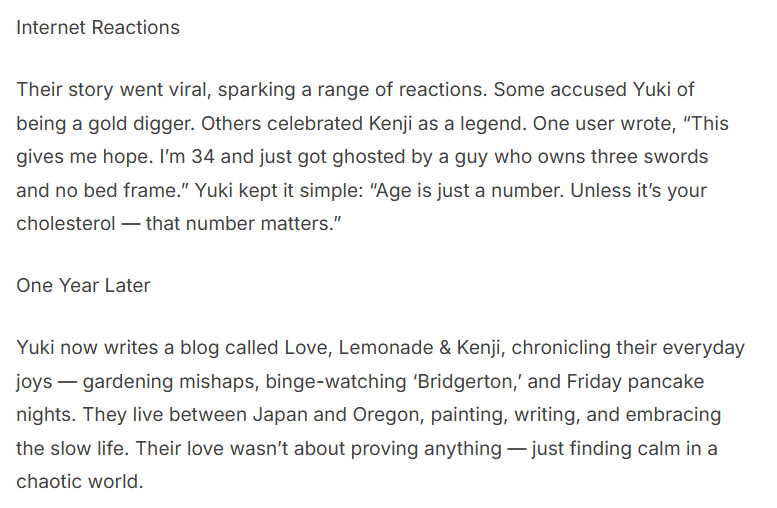Click the "Internet Reactions" heading
Image resolution: width=777 pixels, height=508 pixels.
[98, 28]
